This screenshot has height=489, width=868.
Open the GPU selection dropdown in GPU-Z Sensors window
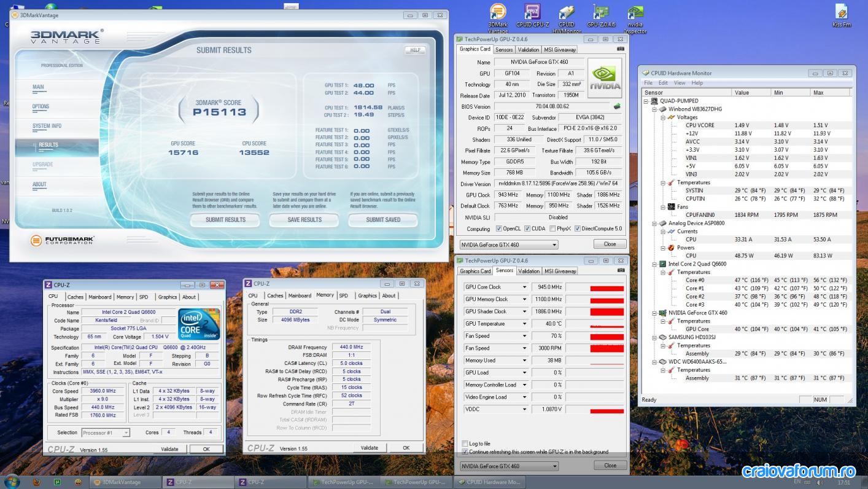(509, 466)
